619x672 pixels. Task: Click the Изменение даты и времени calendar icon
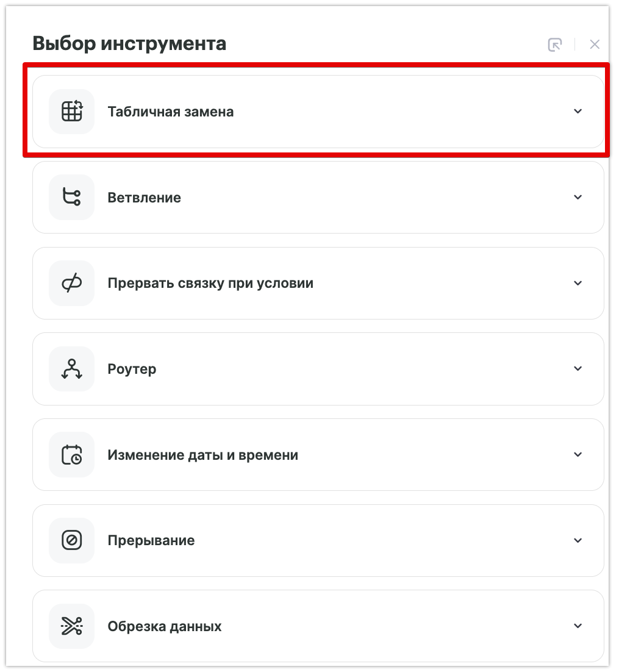[72, 455]
